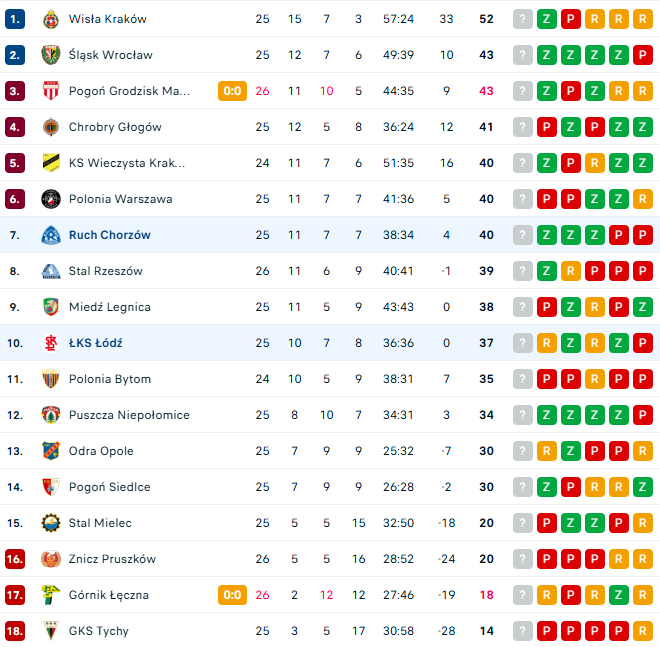Open the Ruch Chorzów team link
Viewport: 660px width, 647px height.
coord(110,235)
